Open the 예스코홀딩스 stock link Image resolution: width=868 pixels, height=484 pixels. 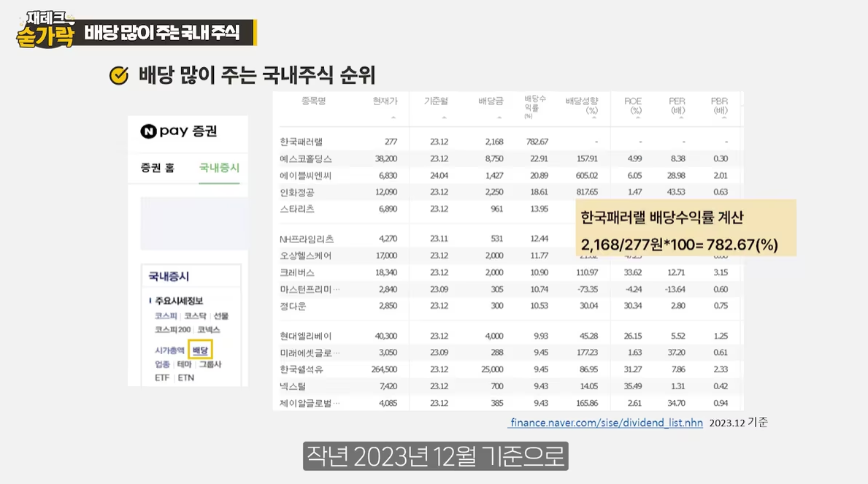click(306, 159)
